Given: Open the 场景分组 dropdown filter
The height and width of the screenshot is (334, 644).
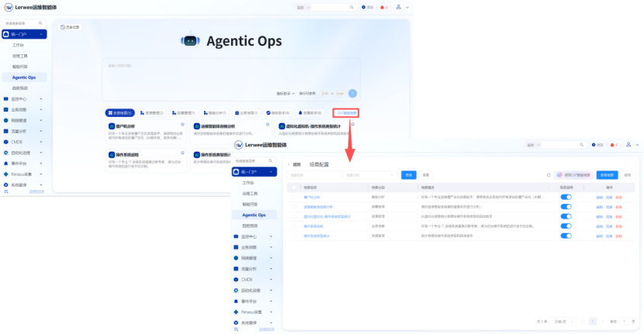Looking at the screenshot, I should (369, 175).
